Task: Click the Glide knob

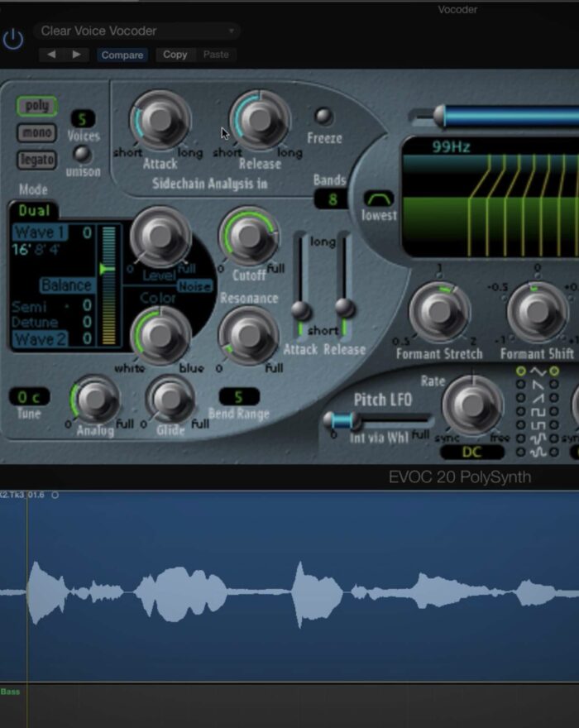Action: (x=170, y=400)
